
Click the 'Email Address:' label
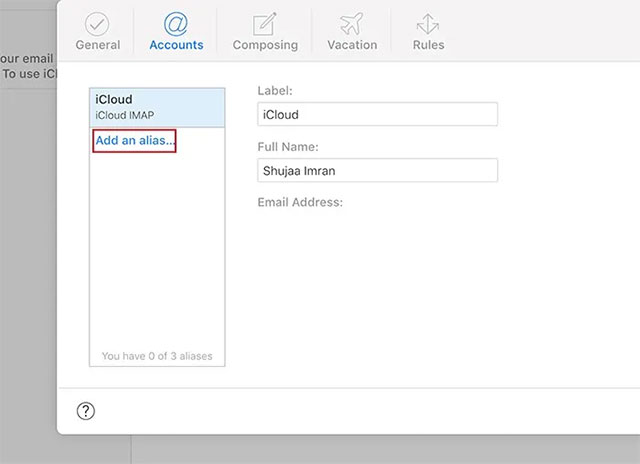pos(300,202)
